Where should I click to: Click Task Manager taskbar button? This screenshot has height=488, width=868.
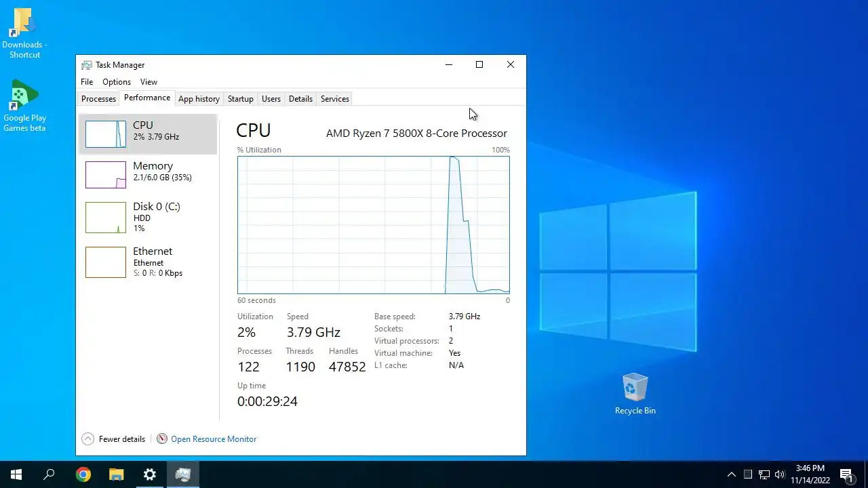(183, 474)
